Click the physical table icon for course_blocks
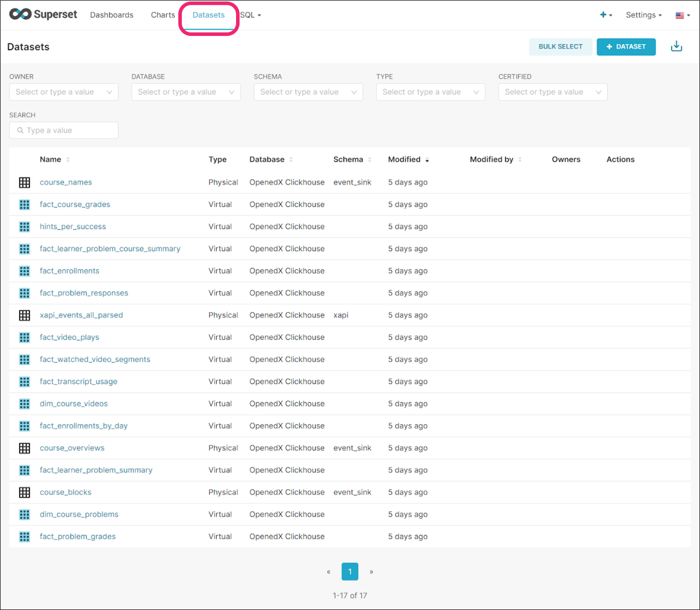This screenshot has height=610, width=700. [x=24, y=492]
